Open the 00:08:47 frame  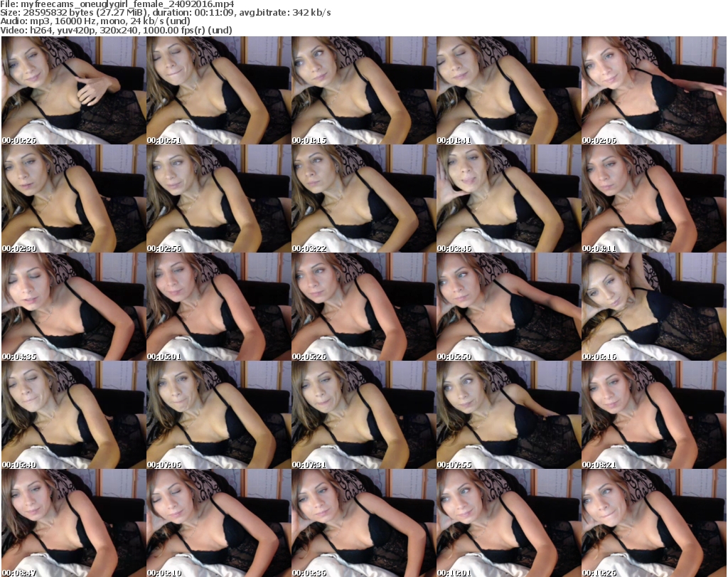click(74, 523)
